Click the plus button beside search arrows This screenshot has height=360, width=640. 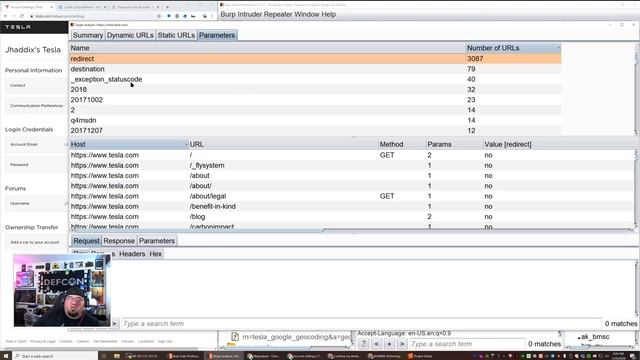389,344
